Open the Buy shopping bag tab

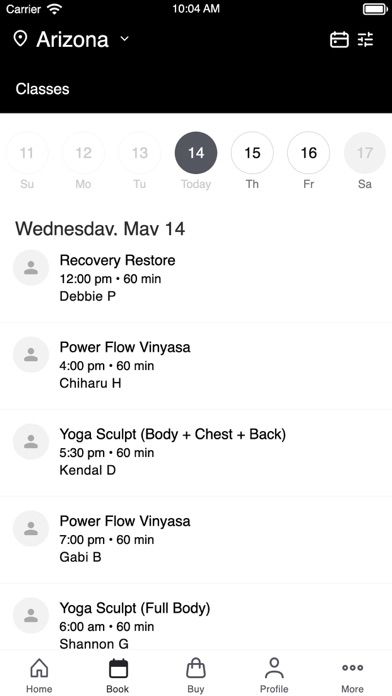click(x=196, y=675)
